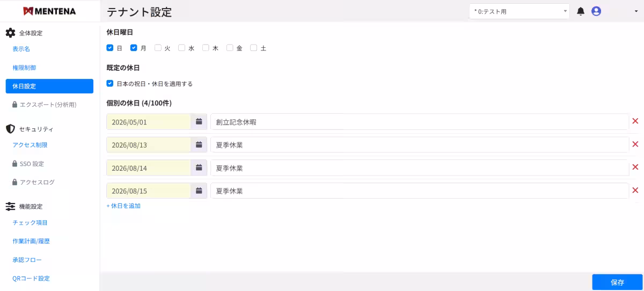Check the 木 (Thursday) holiday checkbox
Image resolution: width=644 pixels, height=291 pixels.
[206, 48]
